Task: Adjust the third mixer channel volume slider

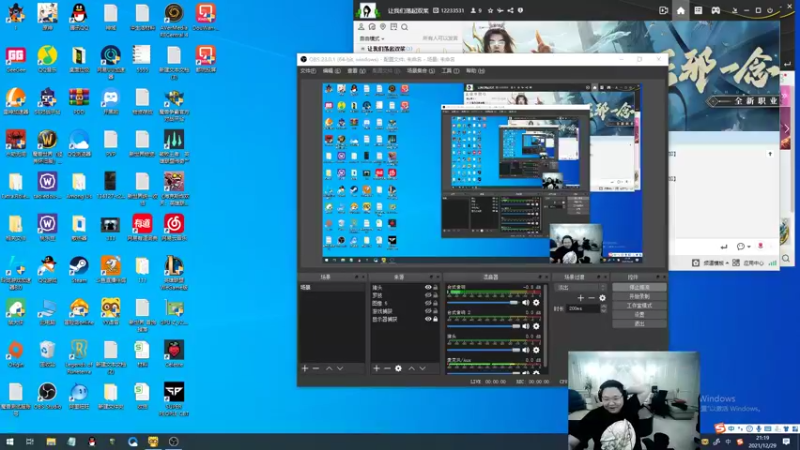Action: [484, 350]
